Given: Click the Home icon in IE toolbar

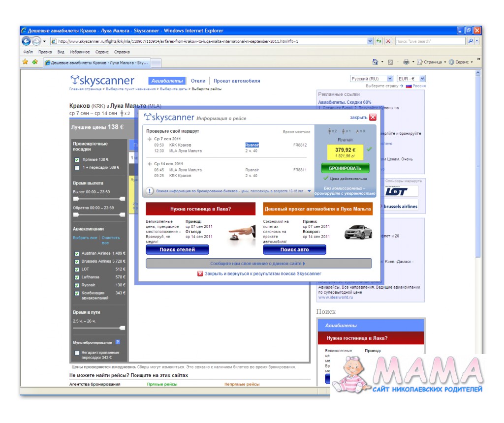Looking at the screenshot, I should point(375,62).
